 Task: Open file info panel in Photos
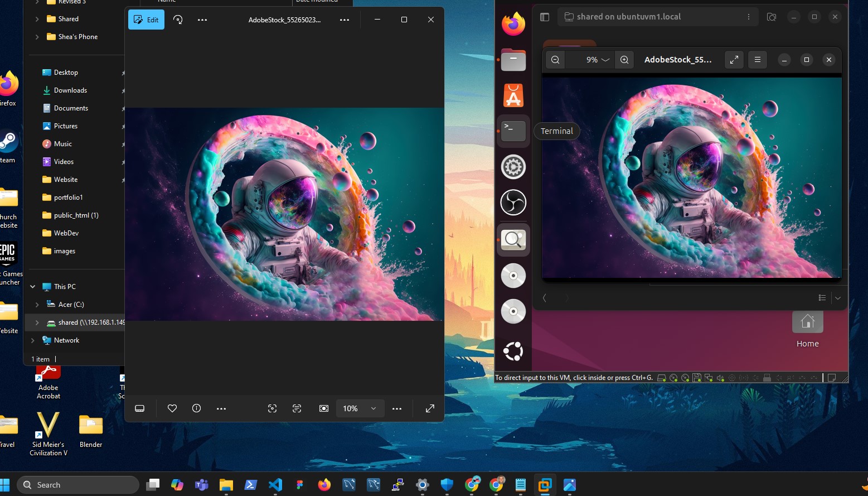[196, 408]
